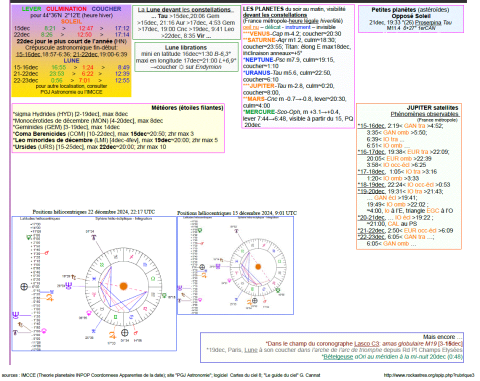The width and height of the screenshot is (480, 381).
Task: Select the 15-16dec entry in Jupiter satellites list
Action: point(371,126)
